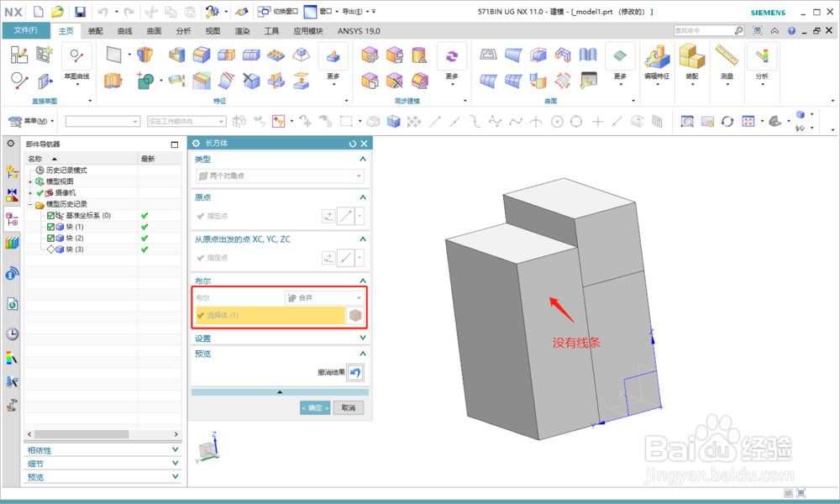840x504 pixels.
Task: Expand the 摄像机 tree node
Action: tap(30, 193)
